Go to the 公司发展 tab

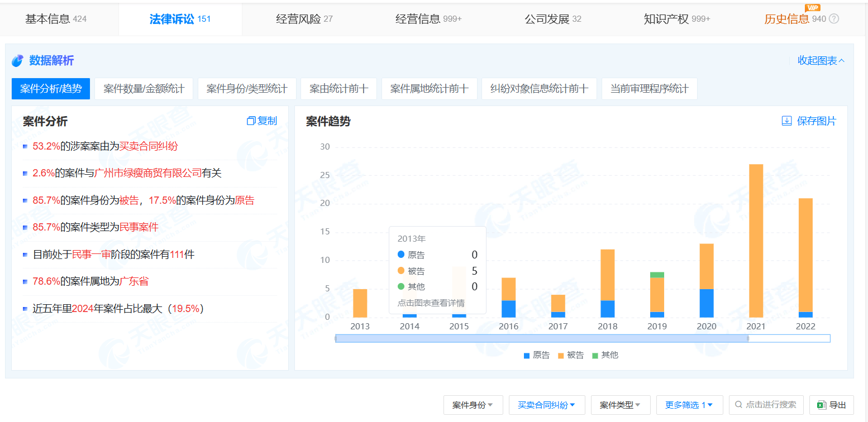pyautogui.click(x=553, y=19)
